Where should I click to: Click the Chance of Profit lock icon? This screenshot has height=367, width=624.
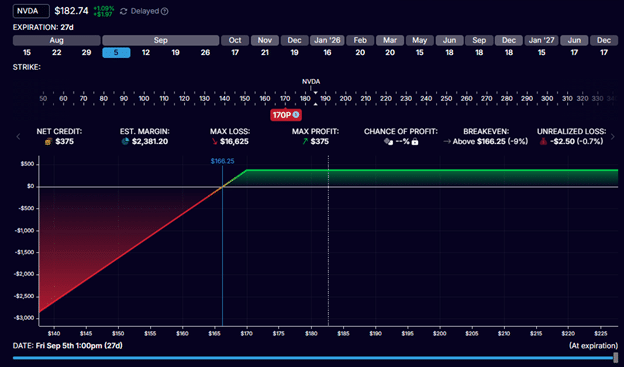[x=415, y=142]
